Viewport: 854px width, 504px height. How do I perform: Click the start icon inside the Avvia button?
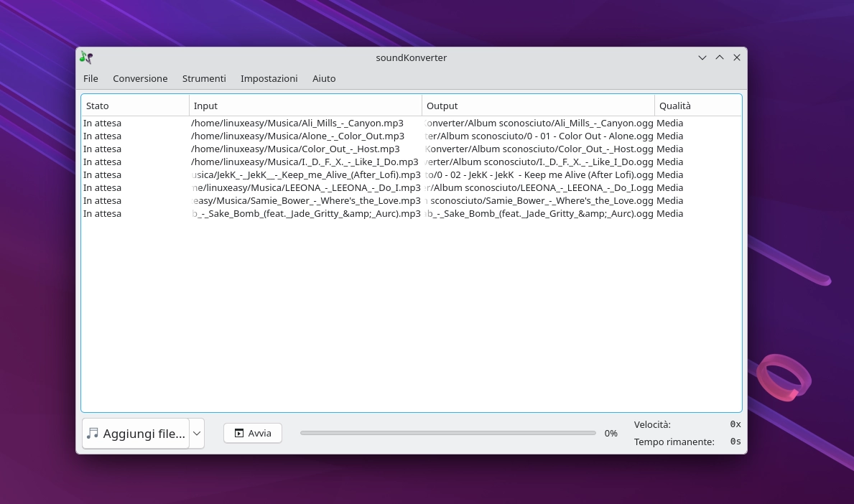point(239,433)
